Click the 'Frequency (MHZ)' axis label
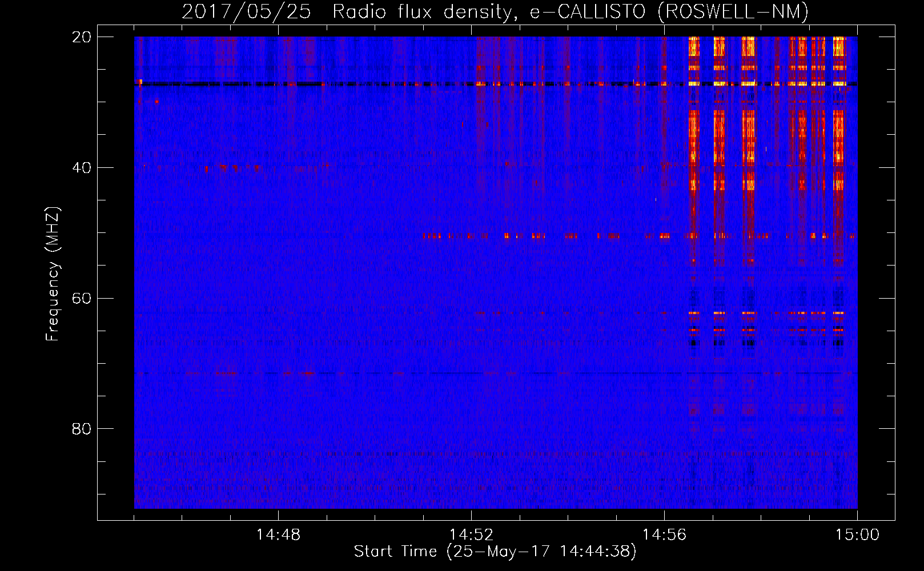The image size is (924, 571). tap(53, 274)
